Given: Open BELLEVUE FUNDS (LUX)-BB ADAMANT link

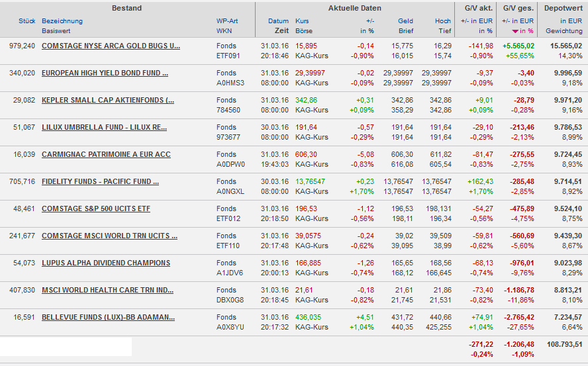Looking at the screenshot, I should [108, 317].
